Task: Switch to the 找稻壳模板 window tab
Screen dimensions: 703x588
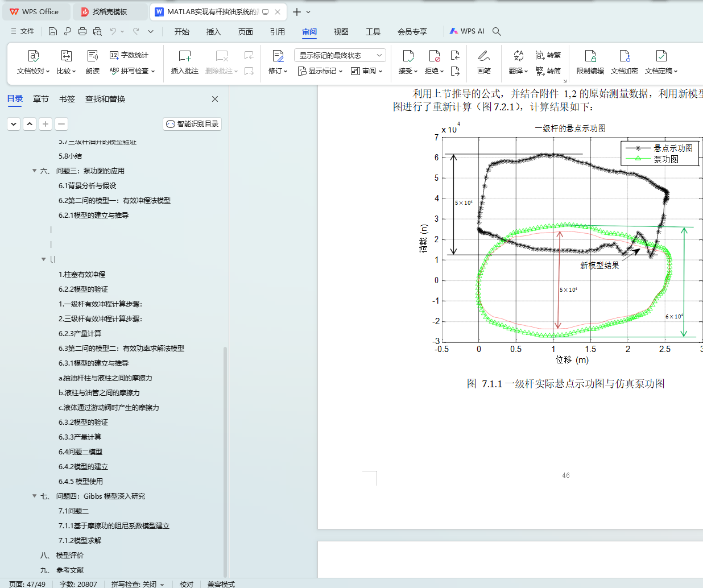Action: 110,11
